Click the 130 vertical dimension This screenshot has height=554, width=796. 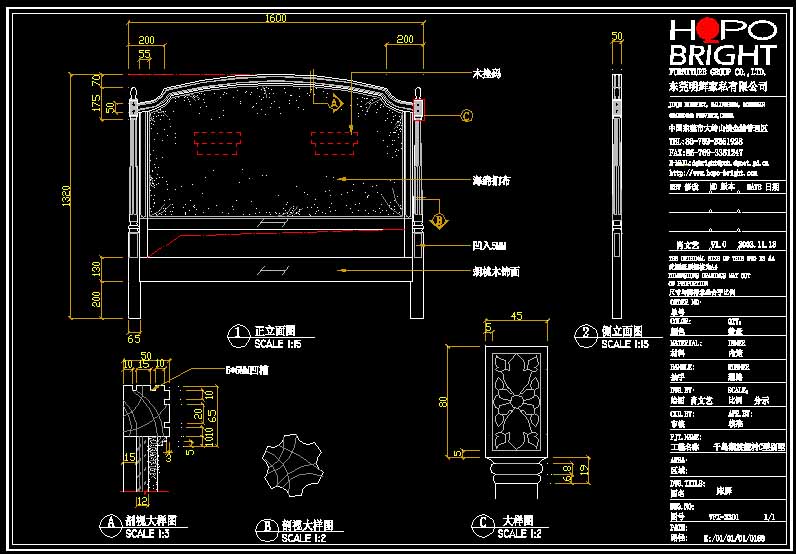[x=96, y=267]
